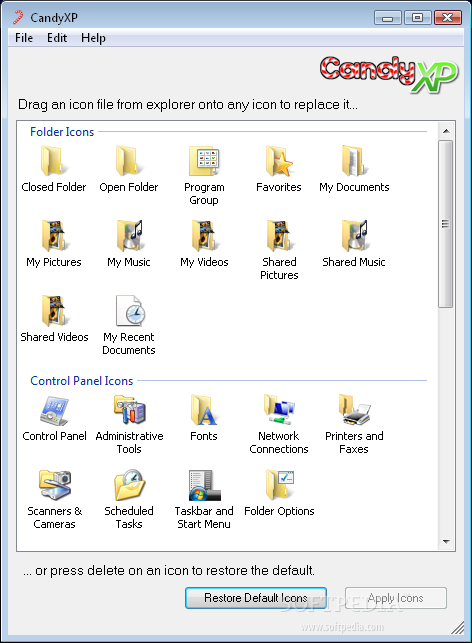Click the My Videos folder icon

204,235
